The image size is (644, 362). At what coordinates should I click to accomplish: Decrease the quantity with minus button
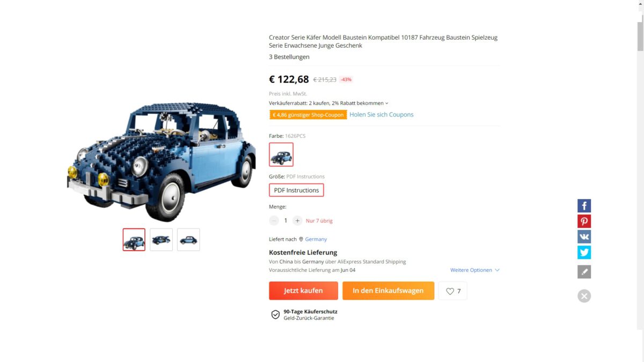tap(274, 220)
